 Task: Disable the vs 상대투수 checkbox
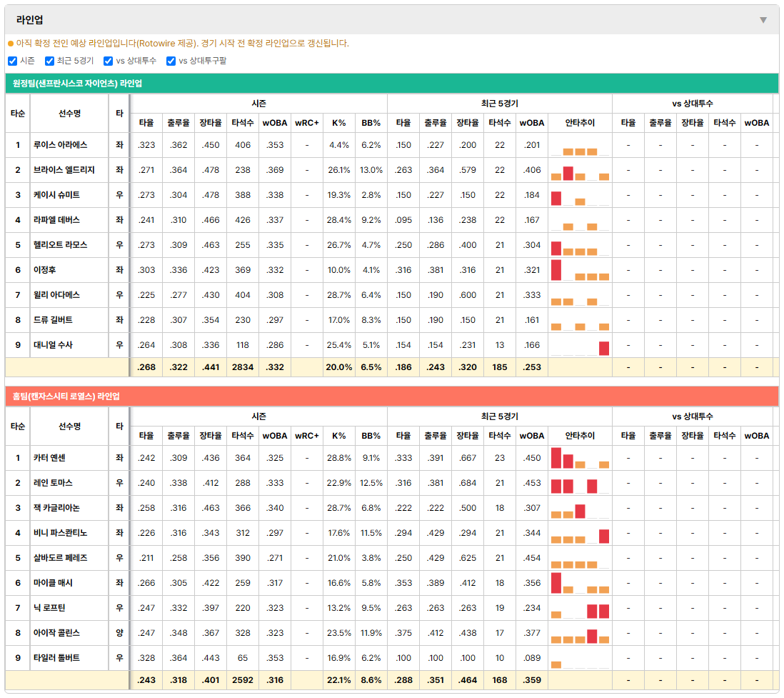point(108,61)
